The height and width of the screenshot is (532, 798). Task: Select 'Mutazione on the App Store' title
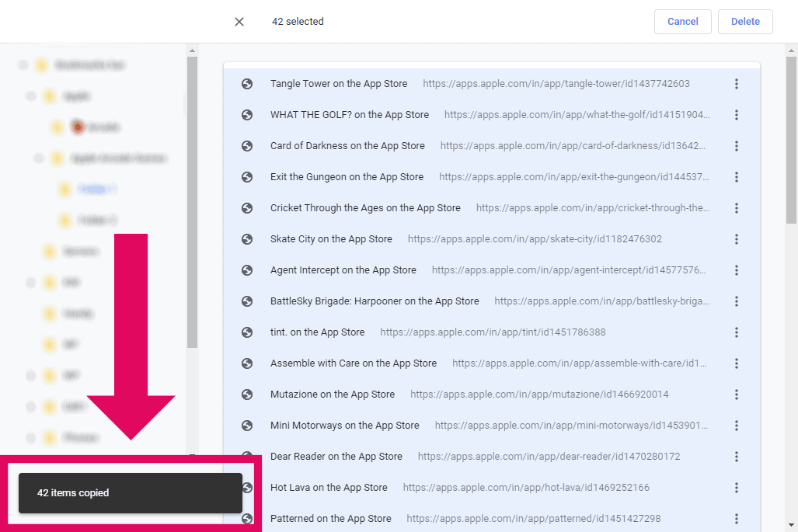click(333, 395)
